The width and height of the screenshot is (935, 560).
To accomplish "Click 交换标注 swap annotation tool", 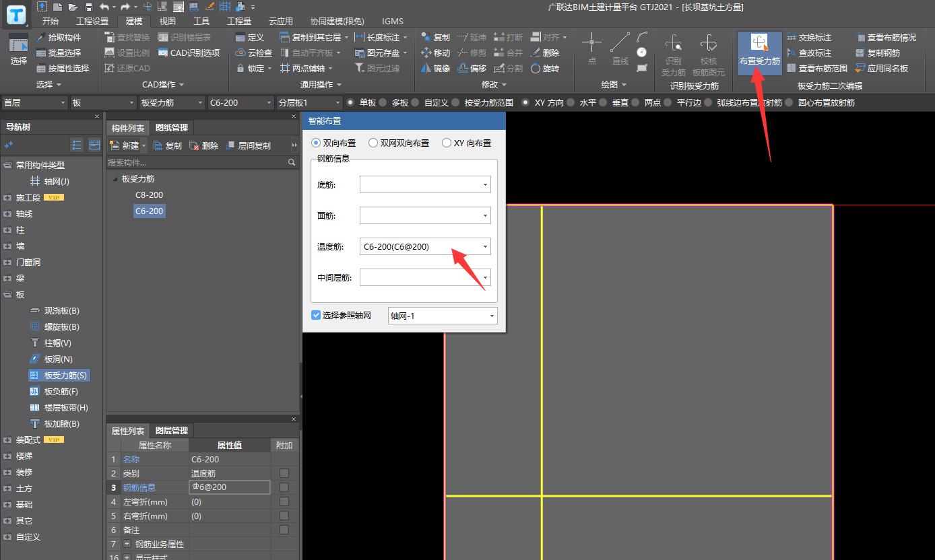I will [809, 38].
